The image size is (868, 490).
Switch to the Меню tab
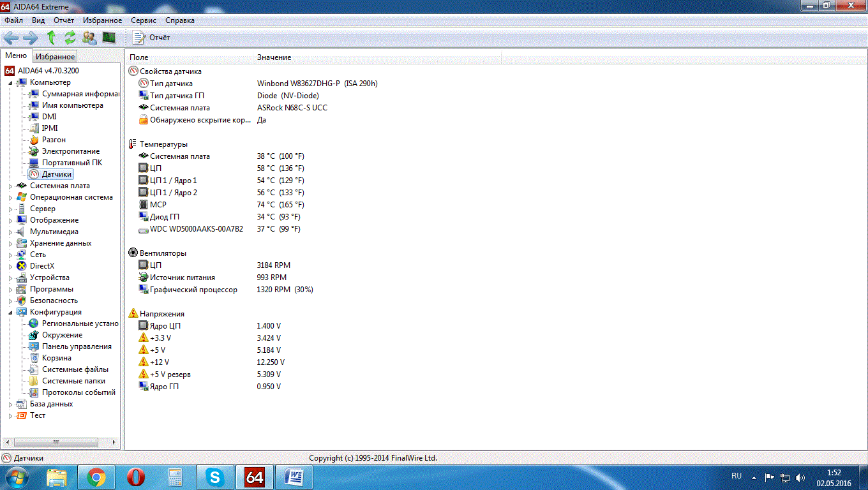[16, 56]
